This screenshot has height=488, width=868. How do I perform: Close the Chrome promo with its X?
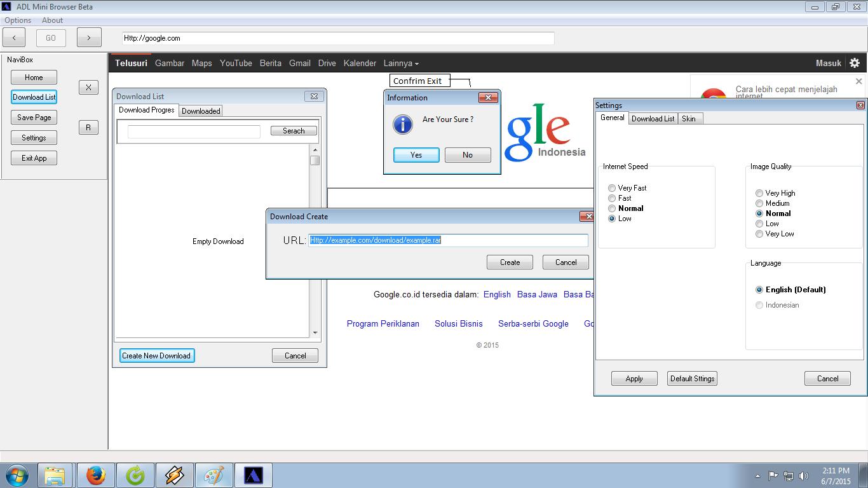[x=858, y=81]
